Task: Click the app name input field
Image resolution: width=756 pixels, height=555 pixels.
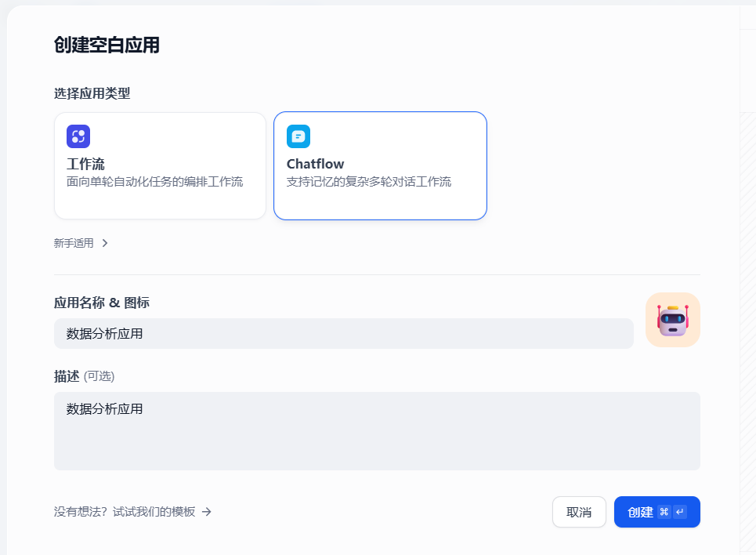Action: 344,333
